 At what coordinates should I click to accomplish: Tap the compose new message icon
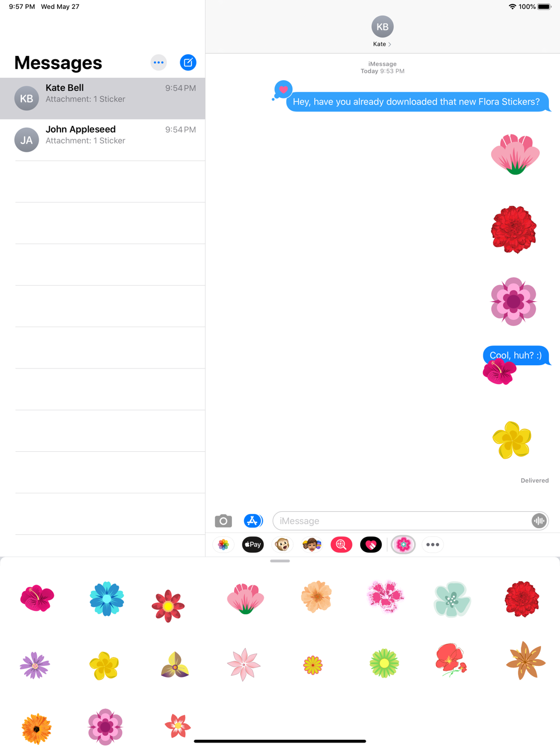pos(188,63)
